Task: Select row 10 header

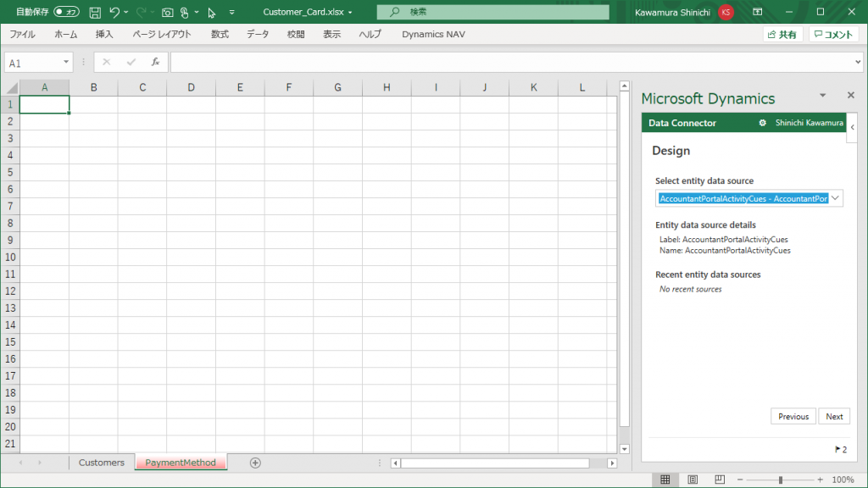Action: (10, 258)
